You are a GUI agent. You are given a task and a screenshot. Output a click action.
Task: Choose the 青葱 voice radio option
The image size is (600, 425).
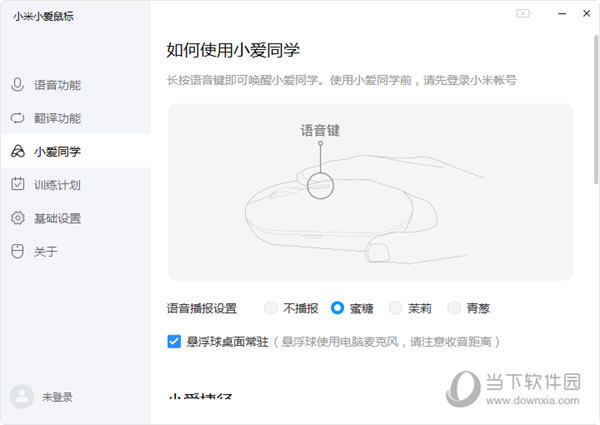point(454,308)
